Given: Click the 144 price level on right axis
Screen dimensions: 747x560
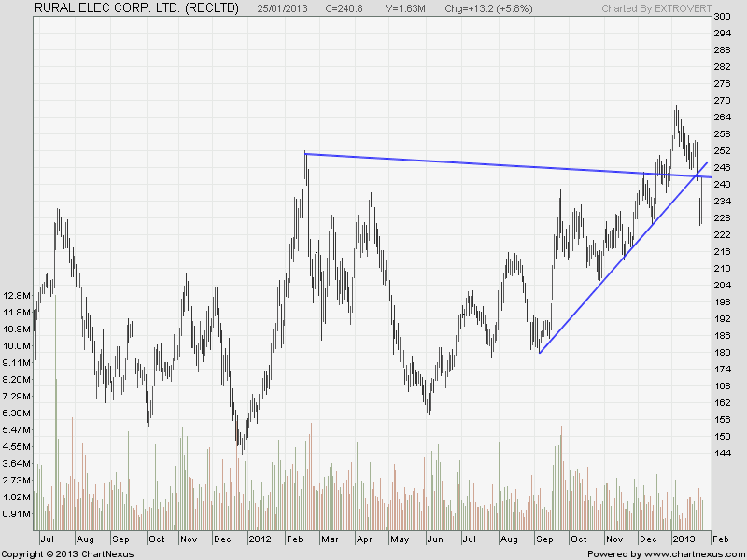Looking at the screenshot, I should pyautogui.click(x=722, y=453).
